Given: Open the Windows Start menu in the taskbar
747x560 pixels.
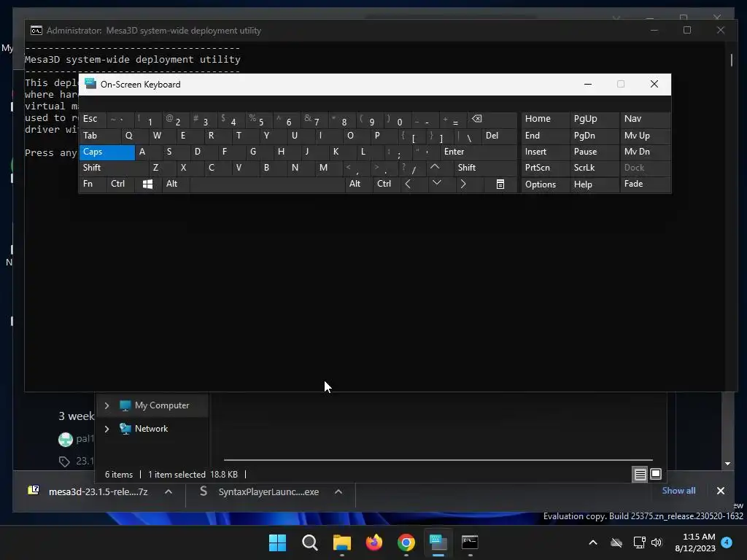Looking at the screenshot, I should 277,542.
